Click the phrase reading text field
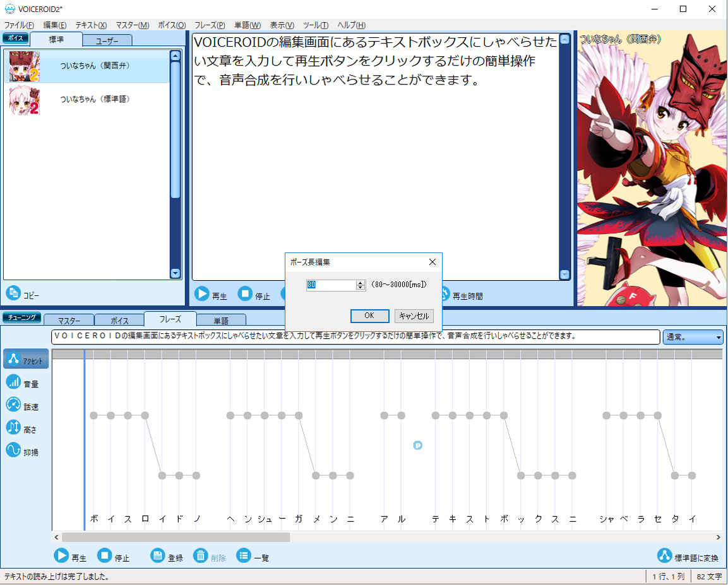 (355, 336)
